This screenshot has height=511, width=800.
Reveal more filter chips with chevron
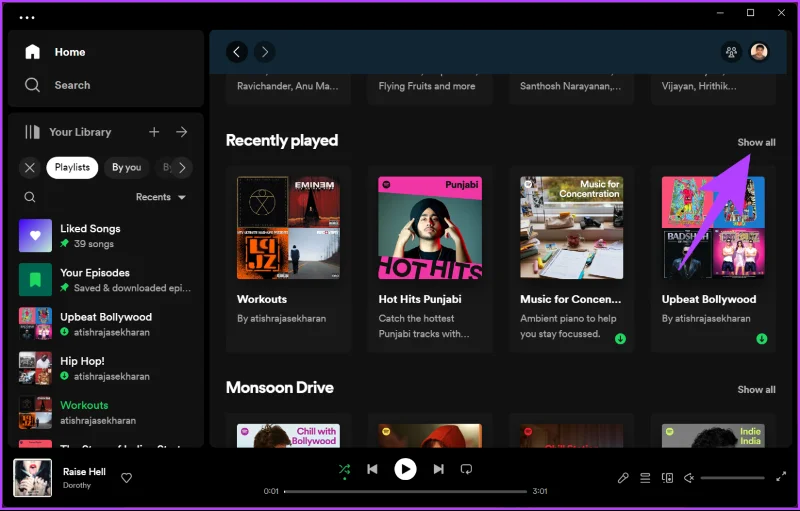pos(182,167)
